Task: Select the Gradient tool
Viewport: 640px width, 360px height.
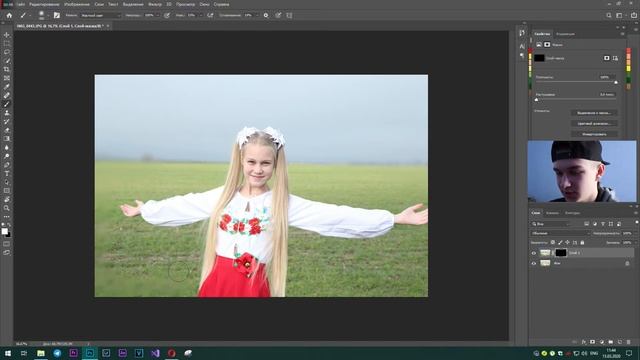Action: click(x=7, y=139)
